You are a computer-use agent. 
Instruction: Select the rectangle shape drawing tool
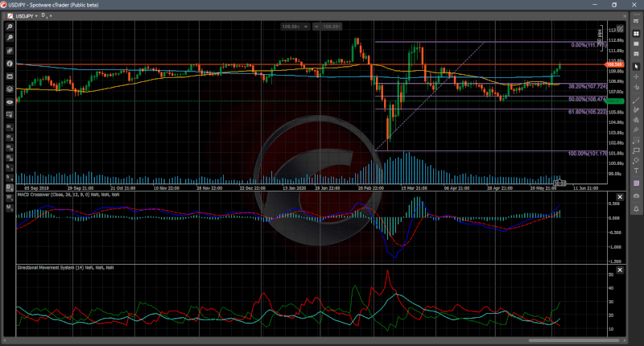pos(636,150)
